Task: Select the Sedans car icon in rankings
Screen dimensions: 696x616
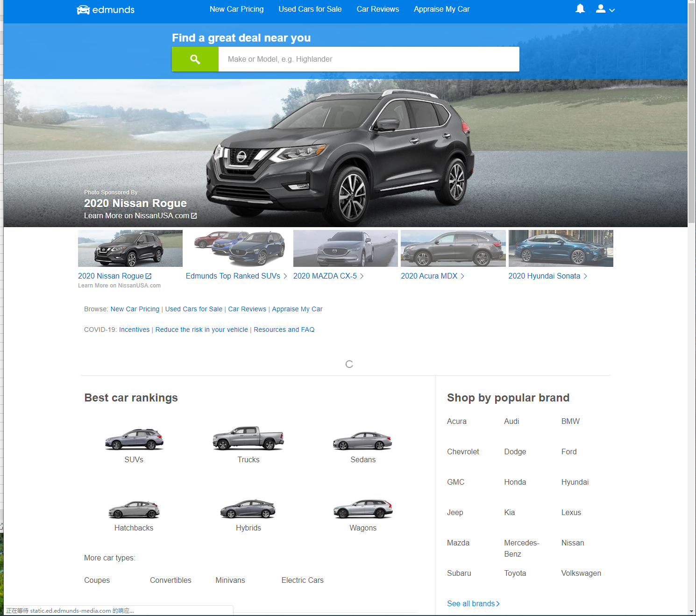Action: 363,441
